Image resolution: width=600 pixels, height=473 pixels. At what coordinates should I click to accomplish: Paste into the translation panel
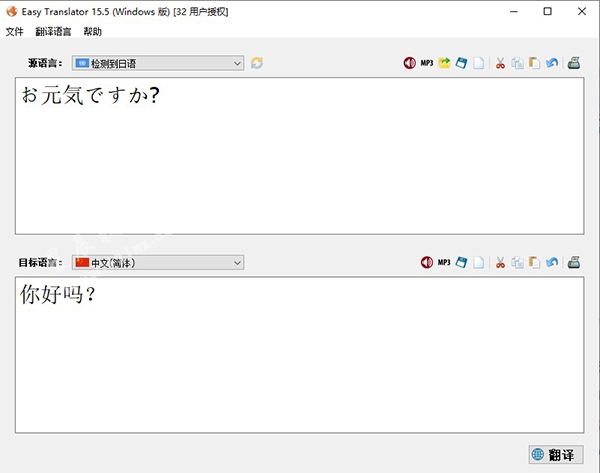coord(534,262)
